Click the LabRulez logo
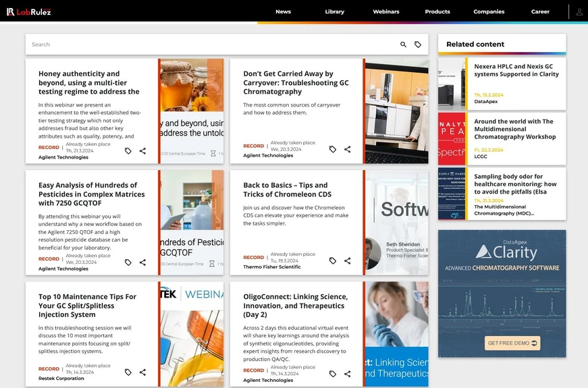Screen dimensions: 588x388 point(28,11)
